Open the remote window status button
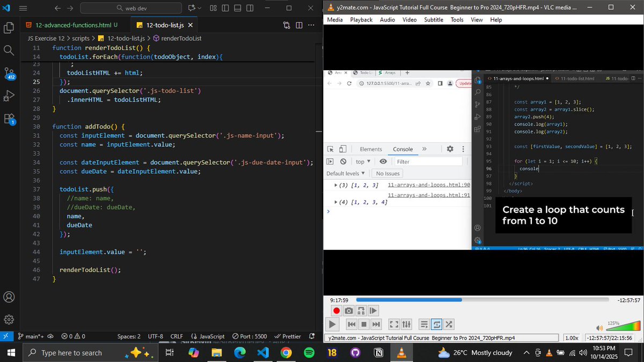The width and height of the screenshot is (644, 362). [6, 336]
